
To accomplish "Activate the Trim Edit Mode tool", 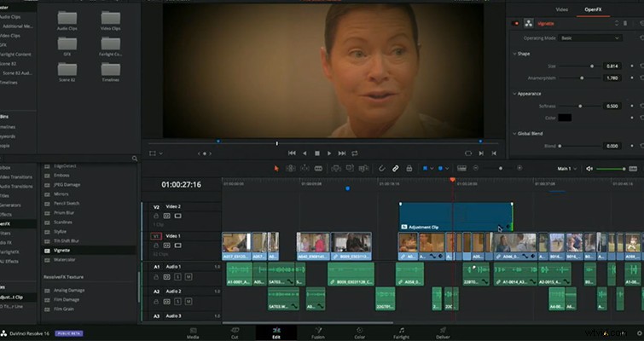I will tap(290, 168).
